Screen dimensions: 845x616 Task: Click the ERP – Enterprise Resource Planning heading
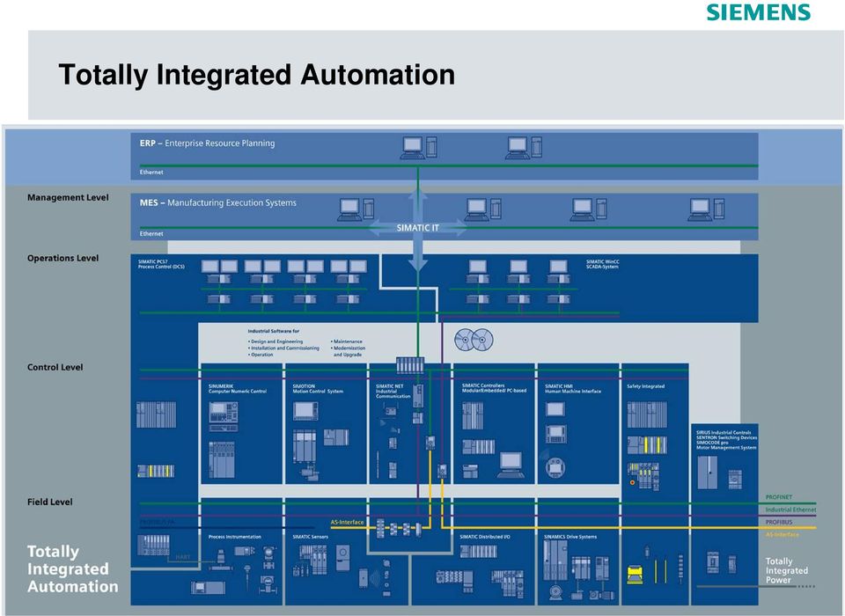[x=207, y=143]
